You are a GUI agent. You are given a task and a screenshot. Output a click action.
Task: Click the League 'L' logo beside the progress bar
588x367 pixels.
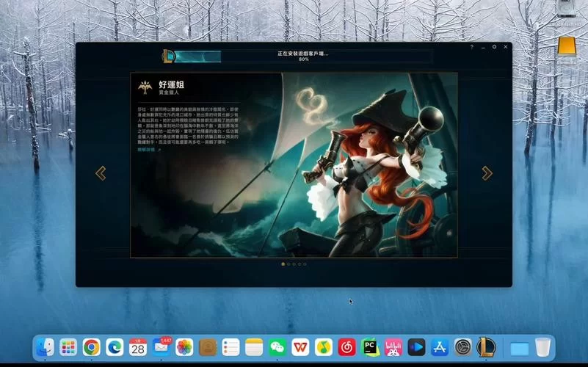click(168, 57)
